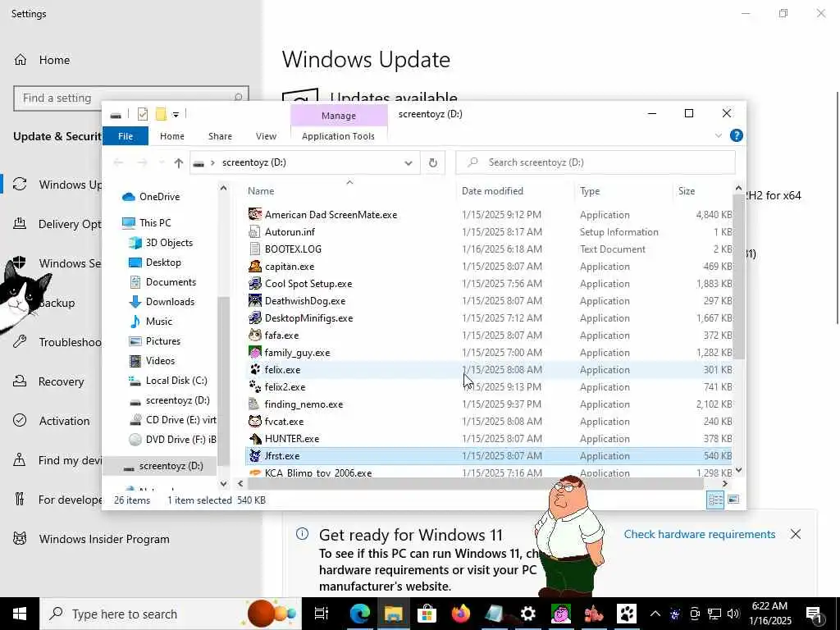This screenshot has width=840, height=630.
Task: Click the American Dad ScreenMate.exe file icon
Action: point(255,214)
